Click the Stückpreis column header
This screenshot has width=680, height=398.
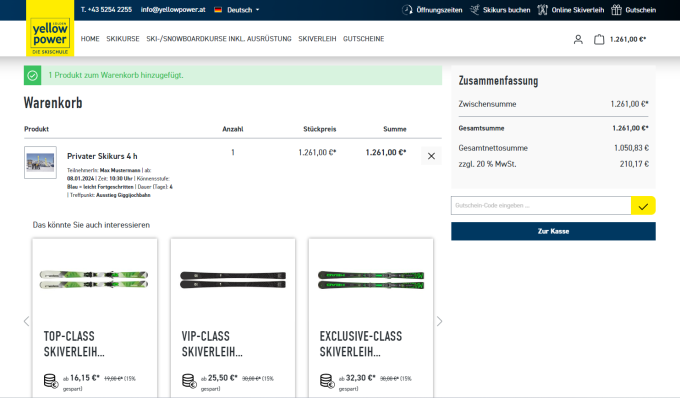320,129
